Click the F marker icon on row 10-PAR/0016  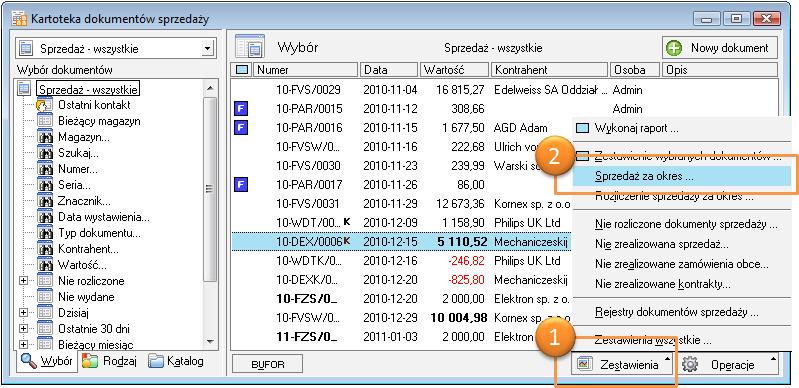(x=241, y=127)
